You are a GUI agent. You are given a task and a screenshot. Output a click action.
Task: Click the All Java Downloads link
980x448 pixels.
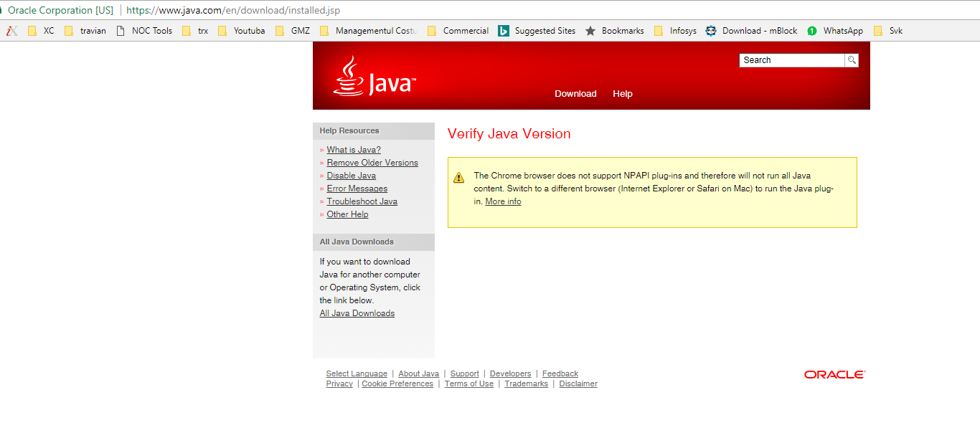coord(357,313)
